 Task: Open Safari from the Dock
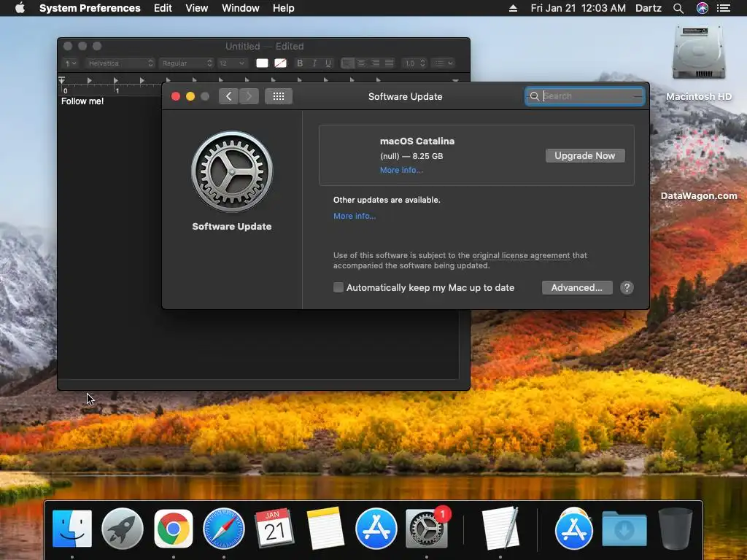(x=224, y=529)
